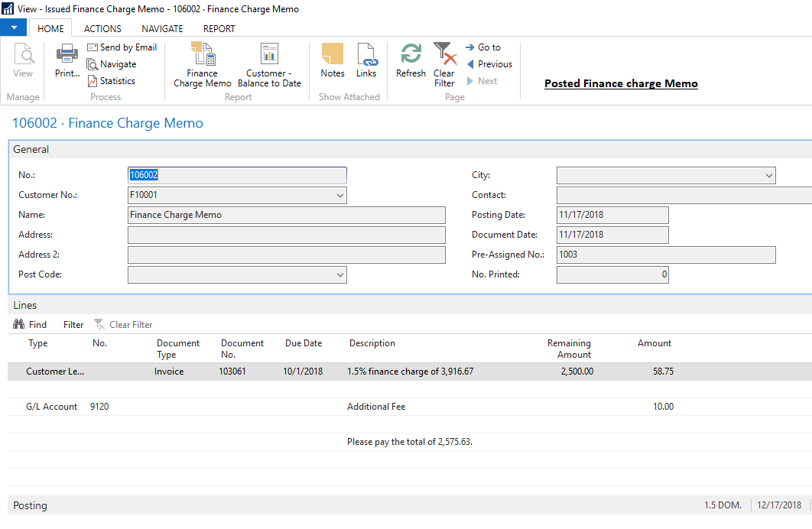The width and height of the screenshot is (812, 529).
Task: Open Customer - Balance to Date report
Action: (268, 65)
